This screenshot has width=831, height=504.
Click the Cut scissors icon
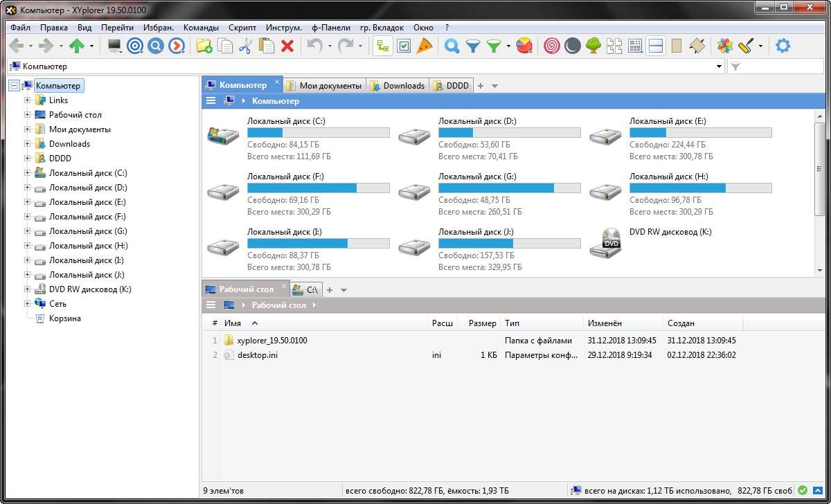(x=245, y=46)
